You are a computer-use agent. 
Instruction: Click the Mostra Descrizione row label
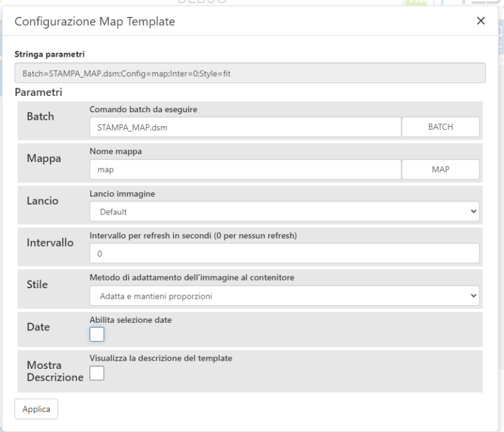[55, 371]
